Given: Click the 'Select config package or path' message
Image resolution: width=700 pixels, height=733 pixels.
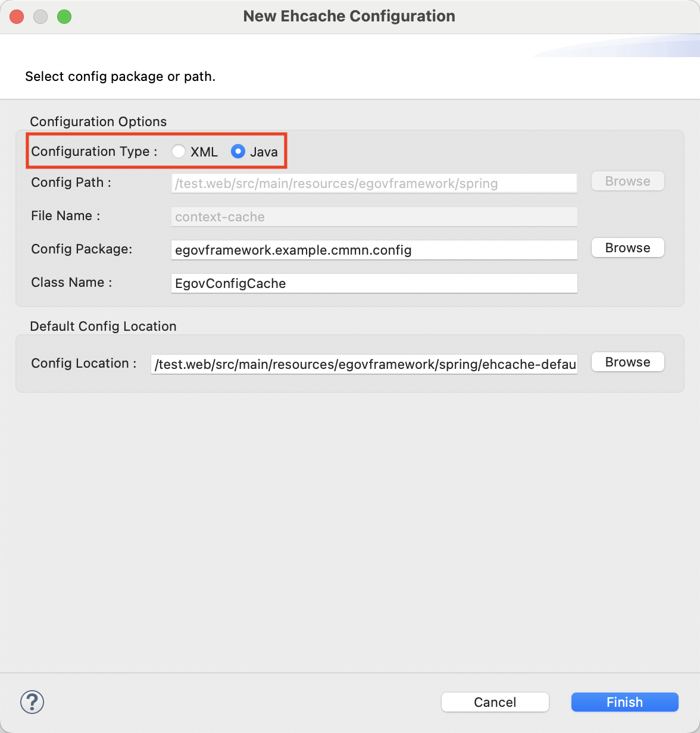Looking at the screenshot, I should (120, 77).
